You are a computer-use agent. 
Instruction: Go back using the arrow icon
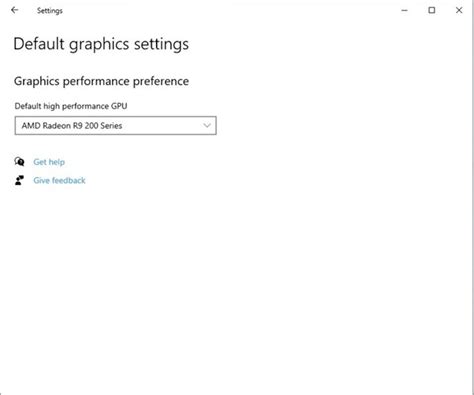point(15,10)
